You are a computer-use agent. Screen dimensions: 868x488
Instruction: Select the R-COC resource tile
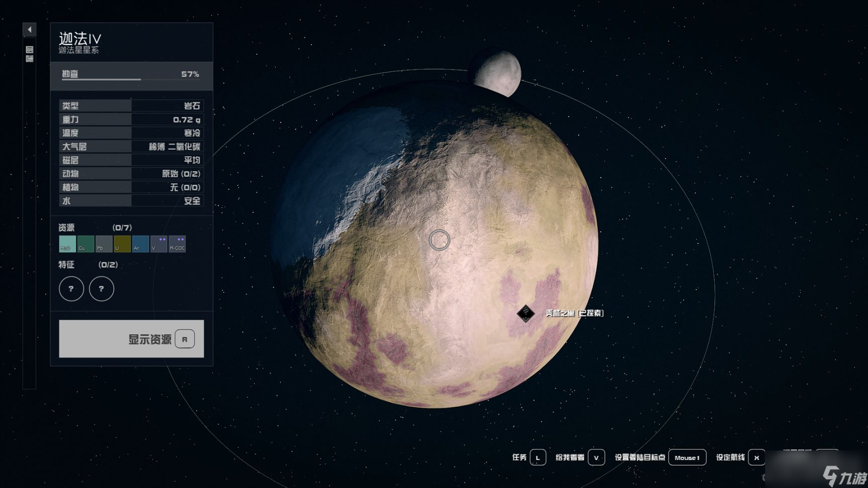tap(177, 244)
